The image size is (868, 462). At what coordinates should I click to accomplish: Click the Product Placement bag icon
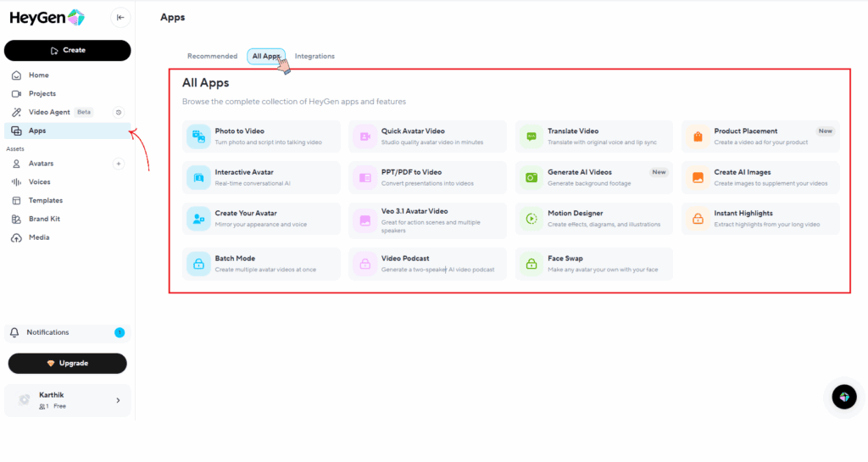pyautogui.click(x=698, y=136)
